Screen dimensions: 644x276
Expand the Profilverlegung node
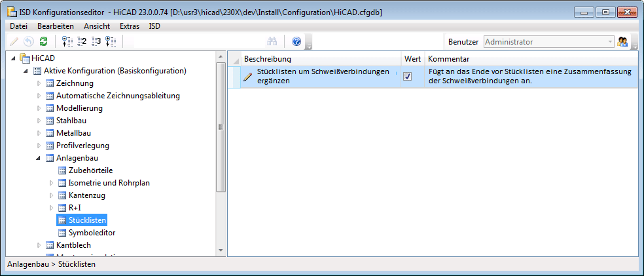39,146
